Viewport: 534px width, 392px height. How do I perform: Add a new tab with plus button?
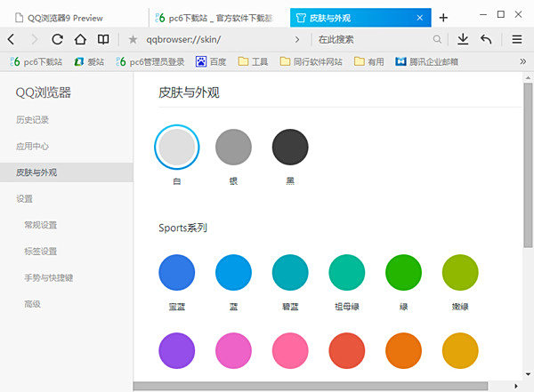[x=443, y=18]
